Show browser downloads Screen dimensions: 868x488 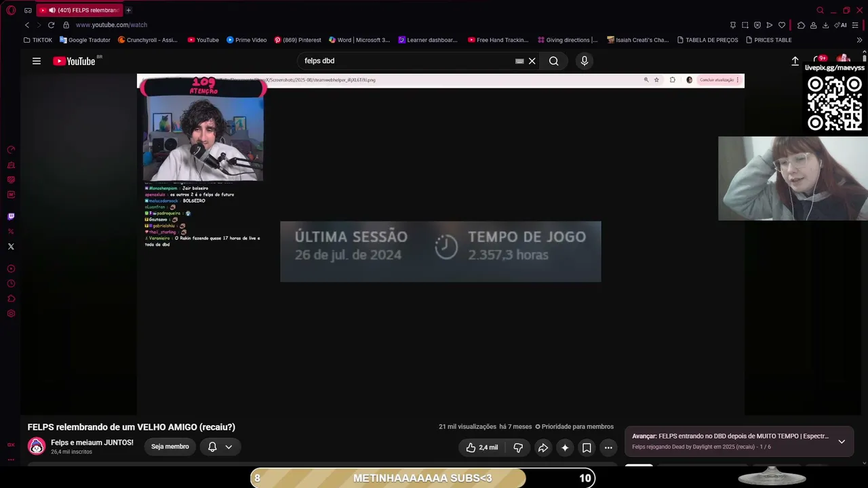tap(825, 25)
